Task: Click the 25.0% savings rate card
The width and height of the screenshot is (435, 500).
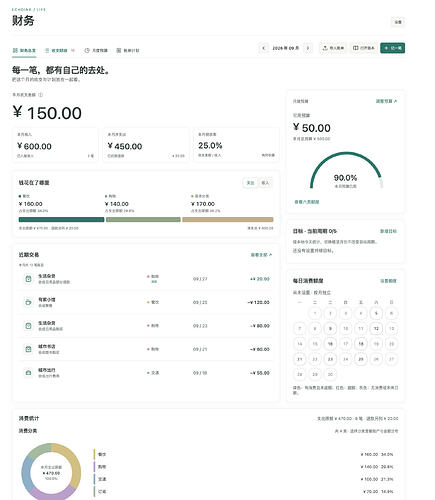Action: click(236, 145)
